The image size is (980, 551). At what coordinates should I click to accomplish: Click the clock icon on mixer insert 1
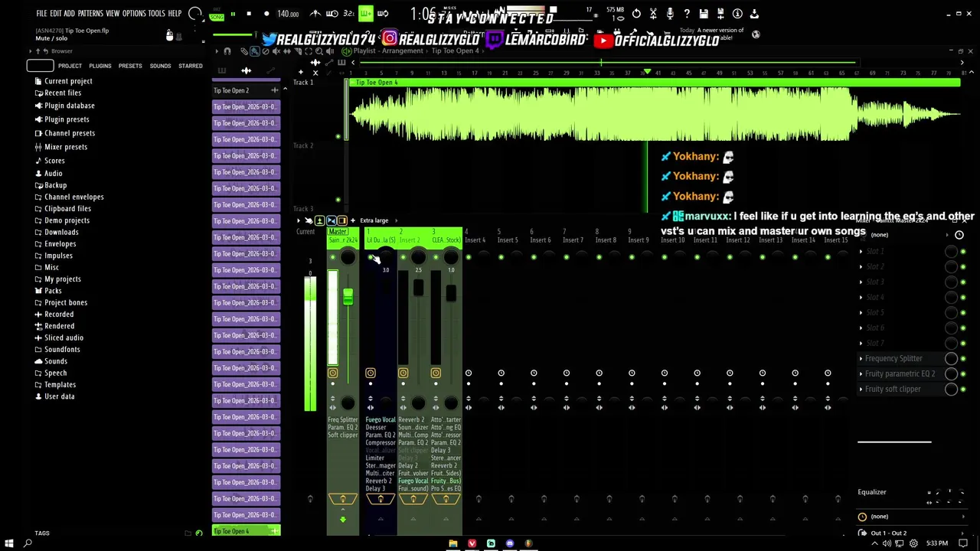(x=371, y=373)
